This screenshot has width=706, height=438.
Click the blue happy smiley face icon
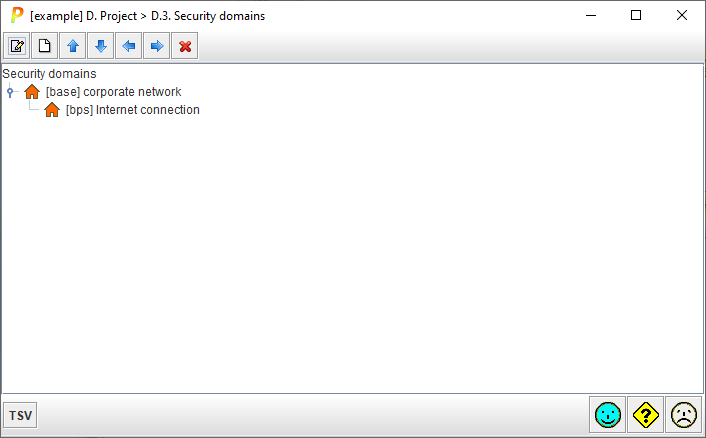[x=607, y=414]
